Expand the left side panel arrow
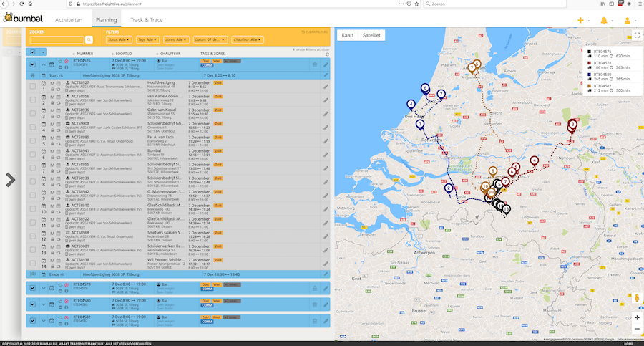The width and height of the screenshot is (644, 346). [11, 180]
